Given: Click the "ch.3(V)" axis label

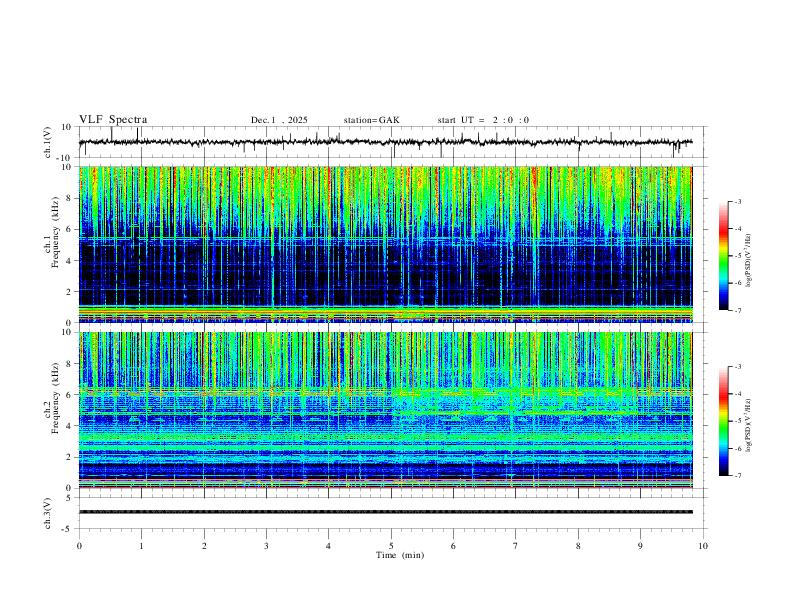Looking at the screenshot, I should pos(48,514).
